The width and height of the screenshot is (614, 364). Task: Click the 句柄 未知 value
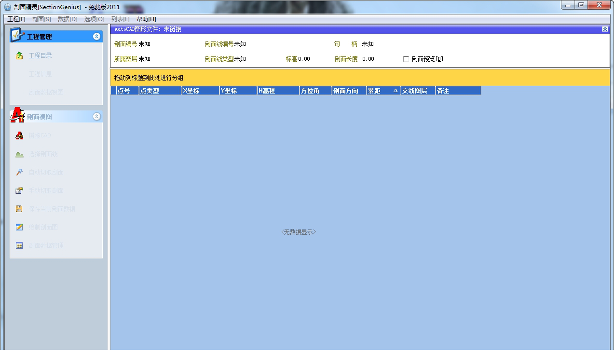368,44
